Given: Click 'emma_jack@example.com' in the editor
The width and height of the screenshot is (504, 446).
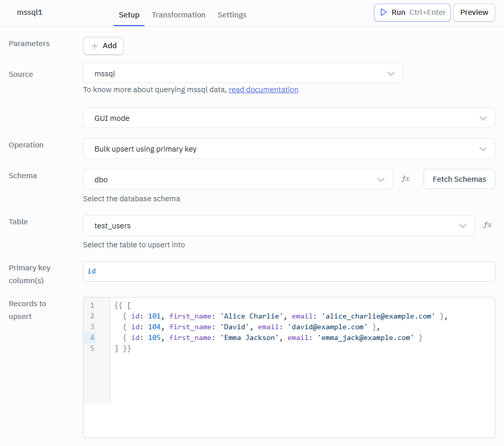Looking at the screenshot, I should (366, 338).
